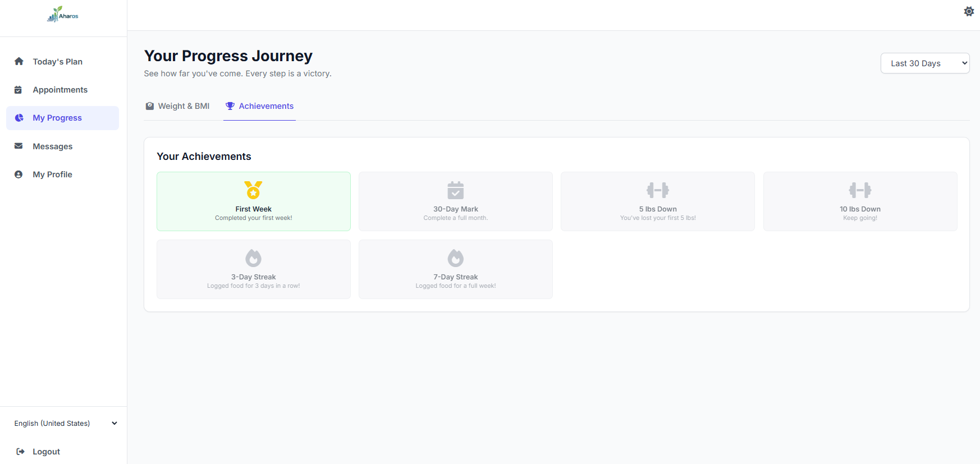
Task: Switch to the Weight & BMI tab
Action: click(178, 106)
